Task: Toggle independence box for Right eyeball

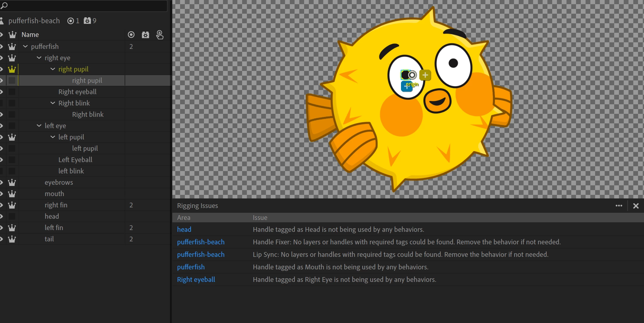Action: [x=12, y=92]
